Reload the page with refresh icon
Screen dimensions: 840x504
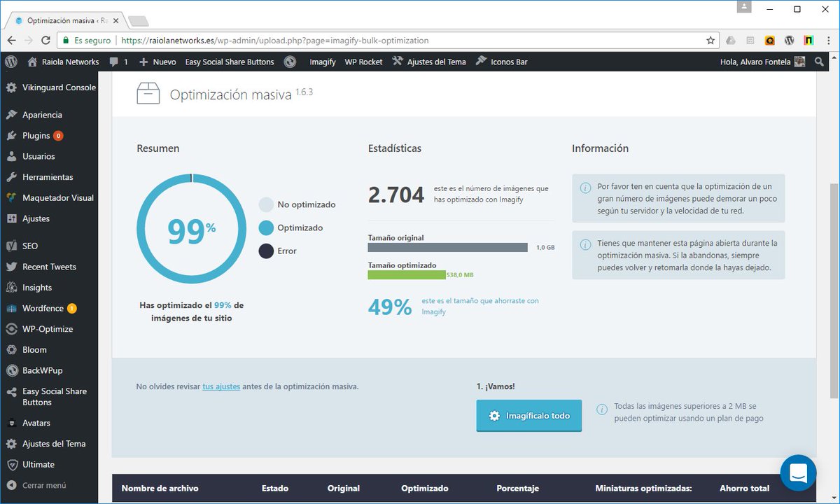click(45, 41)
